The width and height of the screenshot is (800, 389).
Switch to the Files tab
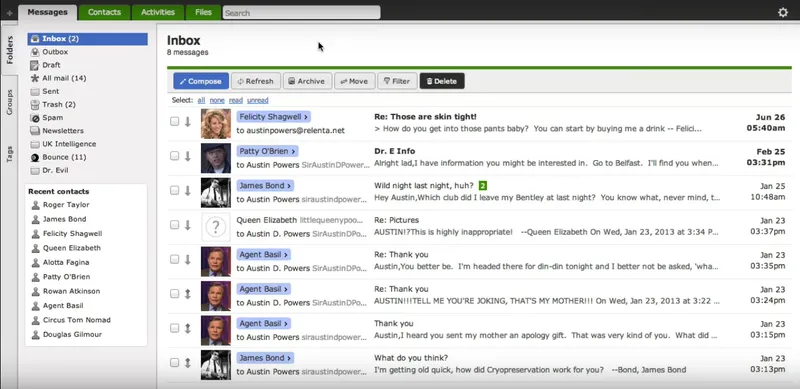(203, 12)
